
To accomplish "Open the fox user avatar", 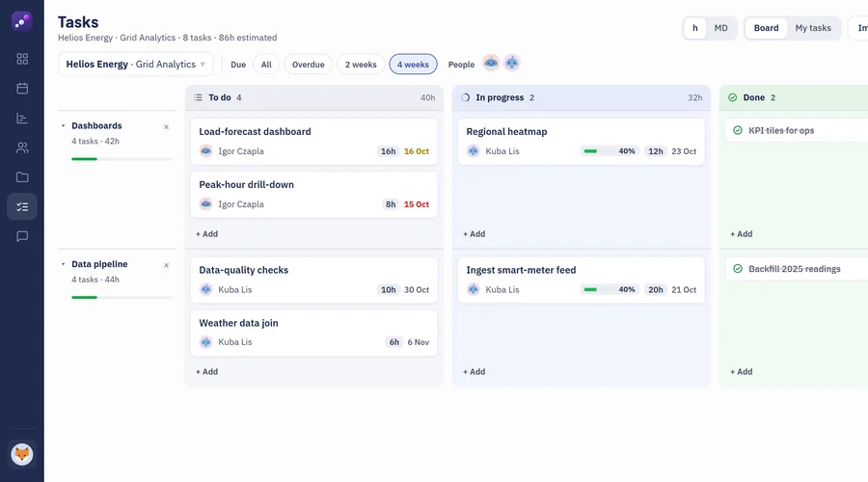I will click(x=22, y=454).
